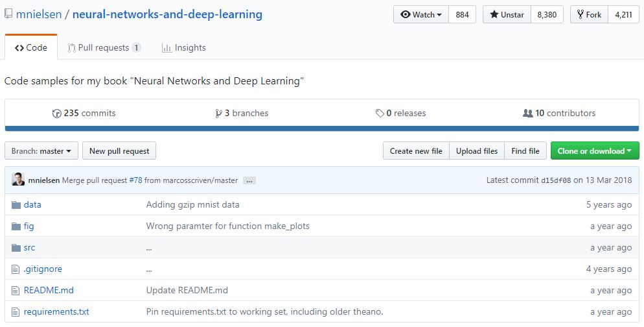View the 0 releases
The height and width of the screenshot is (327, 644).
401,113
